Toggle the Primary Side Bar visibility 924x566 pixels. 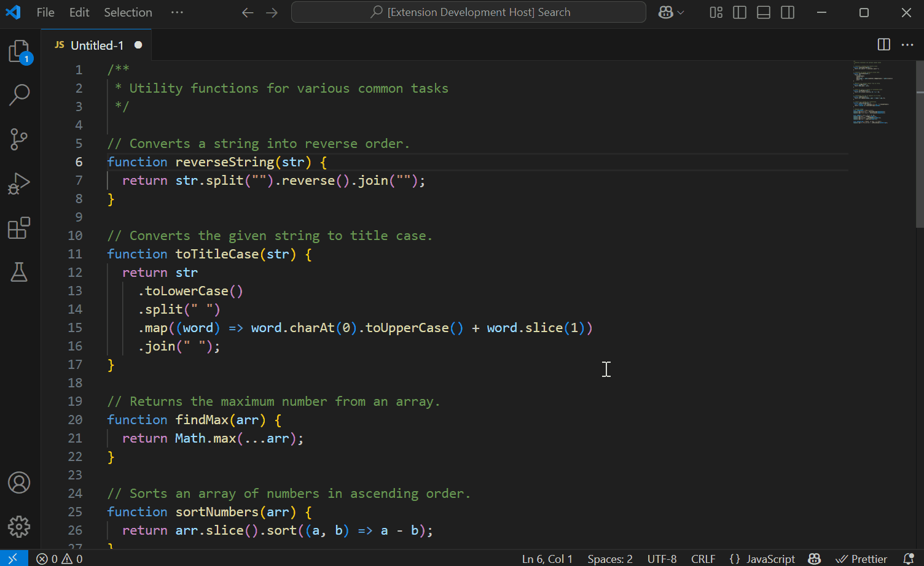point(739,12)
